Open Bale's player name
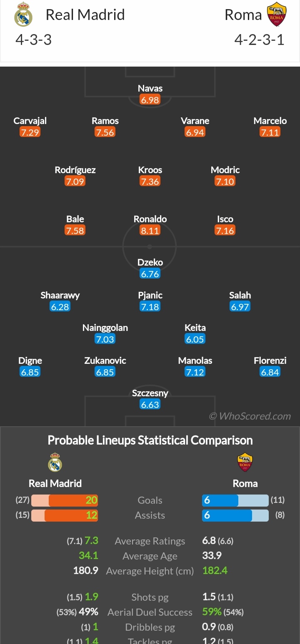 pyautogui.click(x=75, y=219)
